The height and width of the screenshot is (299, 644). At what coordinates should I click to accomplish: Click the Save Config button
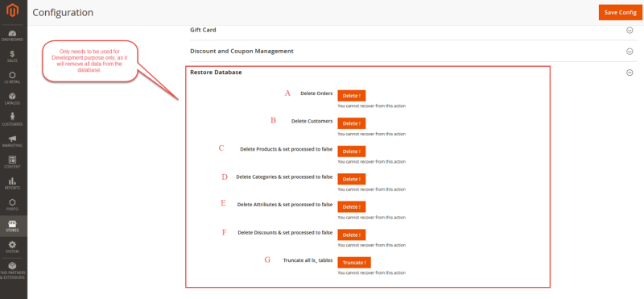point(620,12)
